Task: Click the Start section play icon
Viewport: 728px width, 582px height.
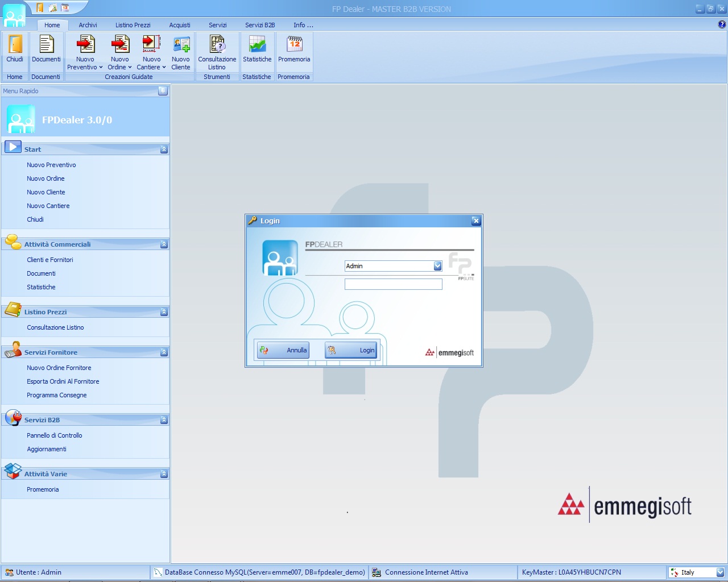Action: pyautogui.click(x=13, y=147)
